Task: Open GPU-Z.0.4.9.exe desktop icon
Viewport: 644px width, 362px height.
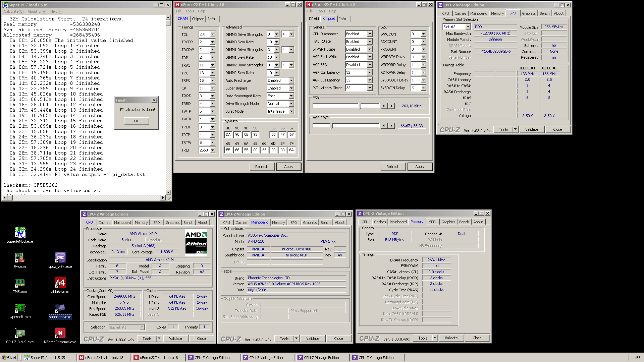Action: pyautogui.click(x=20, y=335)
